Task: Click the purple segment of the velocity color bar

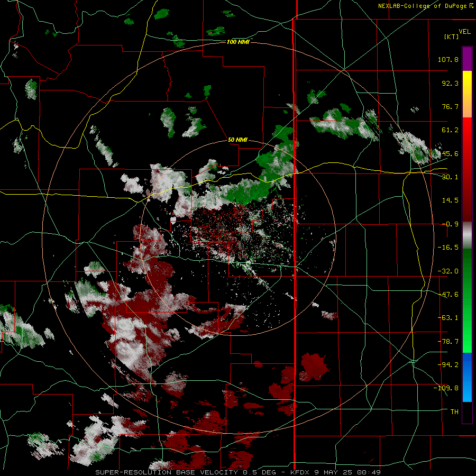Action: pos(467,59)
